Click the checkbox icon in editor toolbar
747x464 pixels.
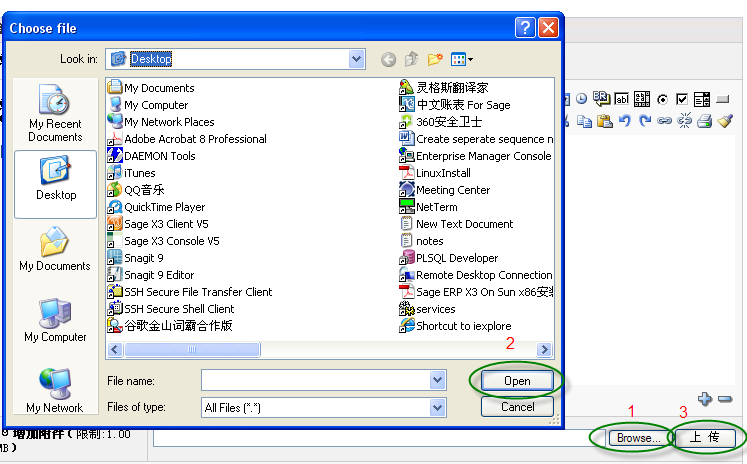(682, 99)
